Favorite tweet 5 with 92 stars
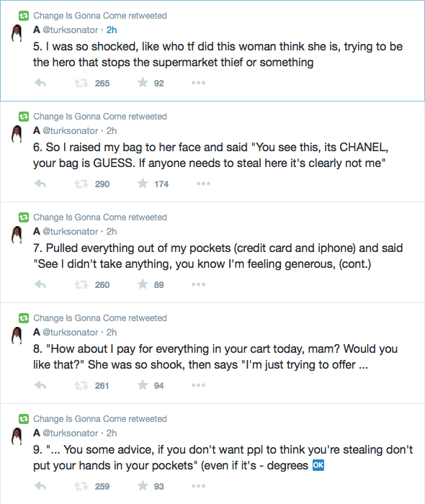The width and height of the screenshot is (425, 504). 143,83
